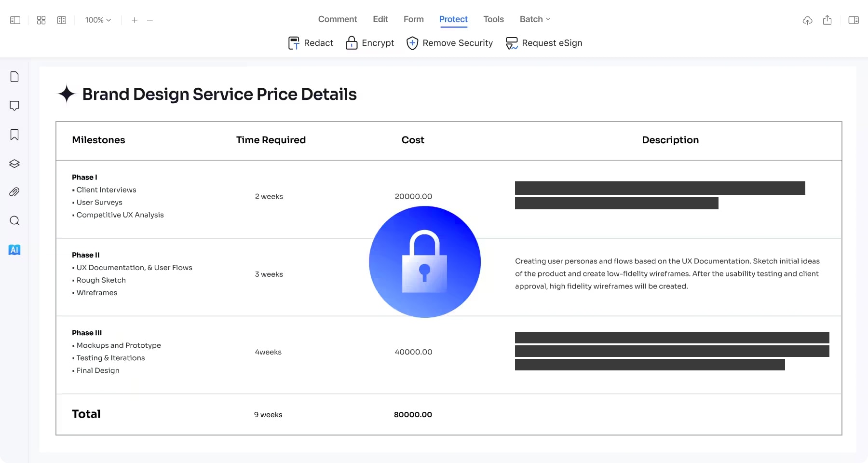Click the '20000.00' cost cell
This screenshot has width=868, height=463.
413,196
